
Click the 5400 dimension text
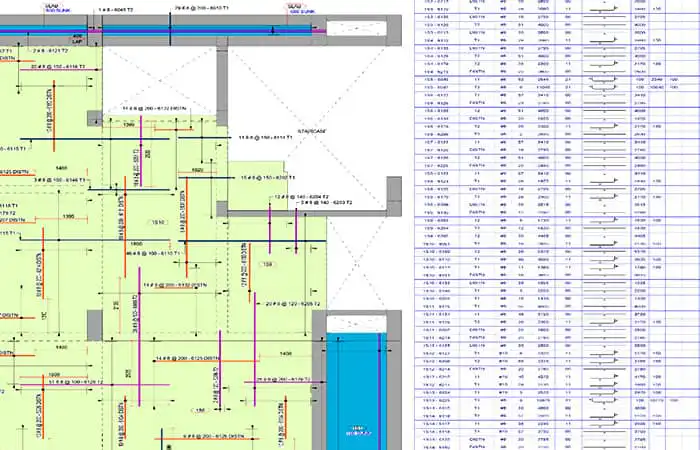click(x=62, y=168)
